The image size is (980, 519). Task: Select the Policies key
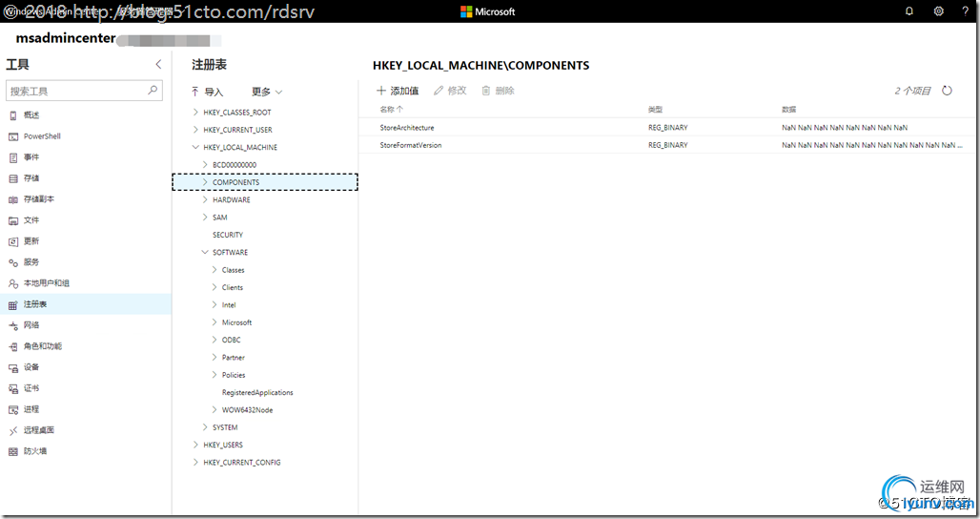[234, 375]
